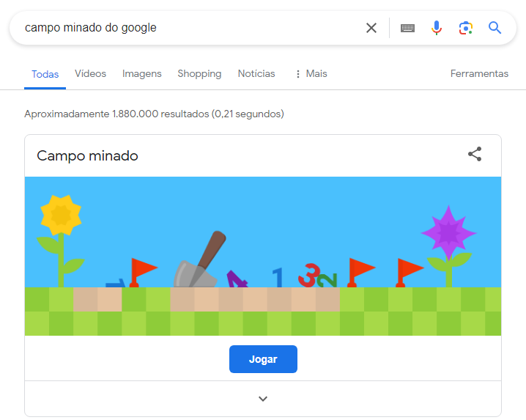This screenshot has width=526, height=420.
Task: Click the results count text
Action: [154, 114]
